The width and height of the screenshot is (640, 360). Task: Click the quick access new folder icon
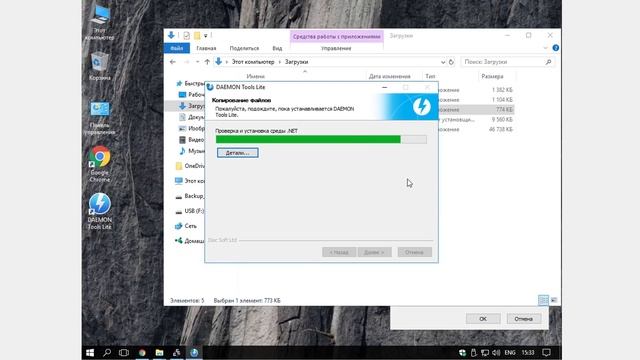[x=197, y=36]
